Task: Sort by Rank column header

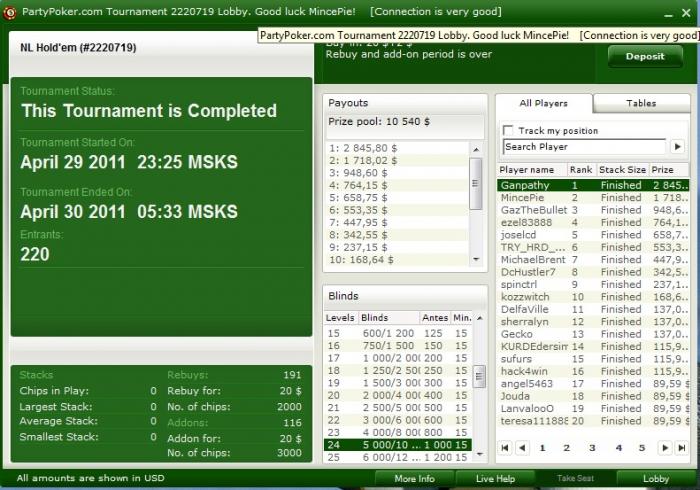Action: click(x=581, y=170)
